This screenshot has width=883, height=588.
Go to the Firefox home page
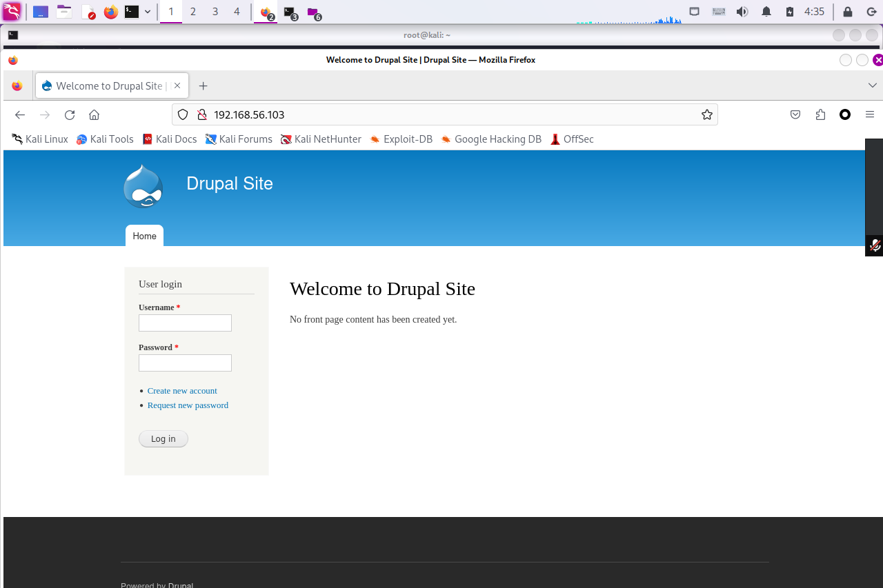click(95, 114)
